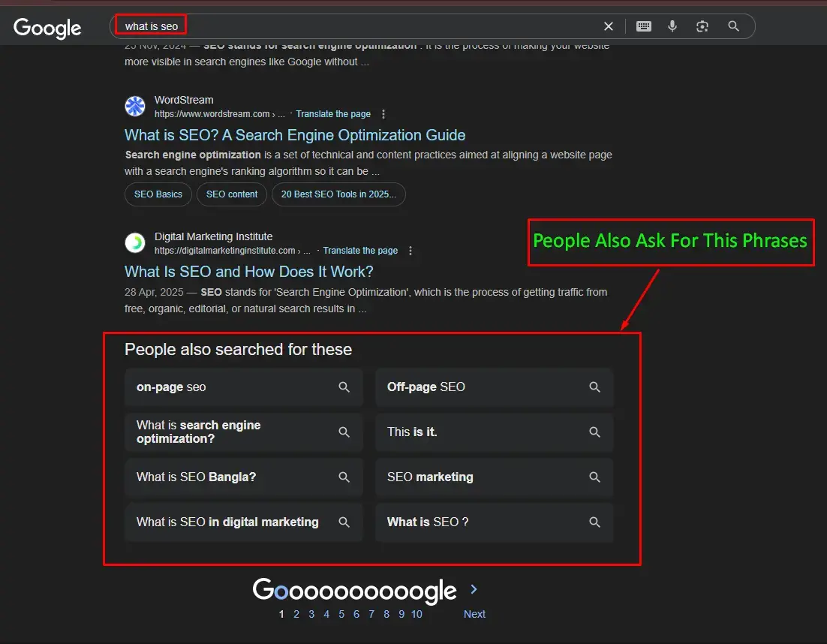Open "What Is SEO and How Does It Work?"
827x644 pixels.
tap(248, 272)
